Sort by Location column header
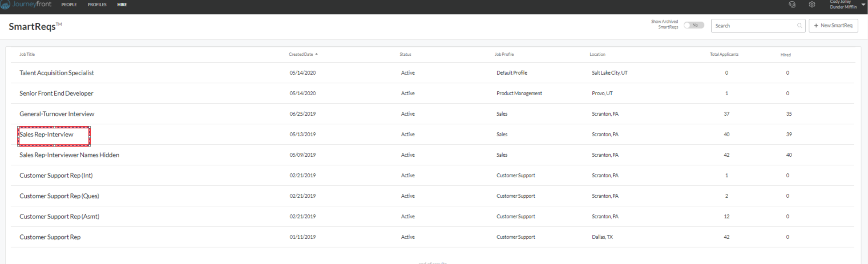 point(597,55)
